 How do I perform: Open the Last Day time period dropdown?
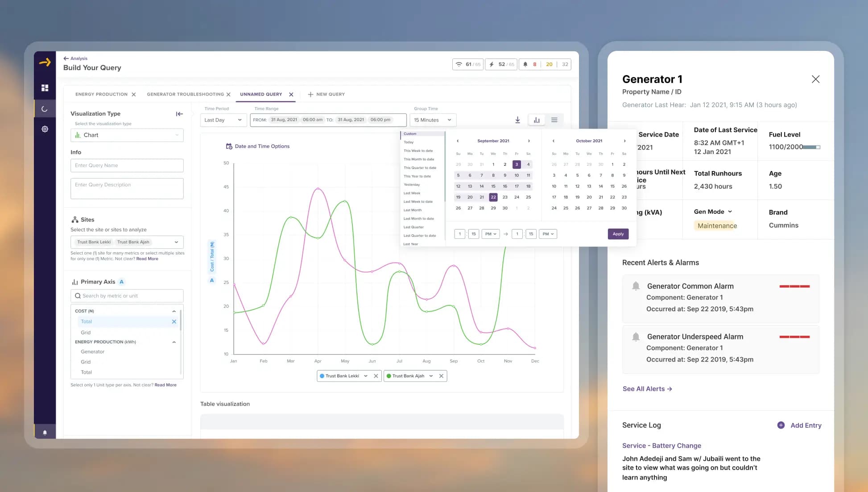pyautogui.click(x=223, y=120)
